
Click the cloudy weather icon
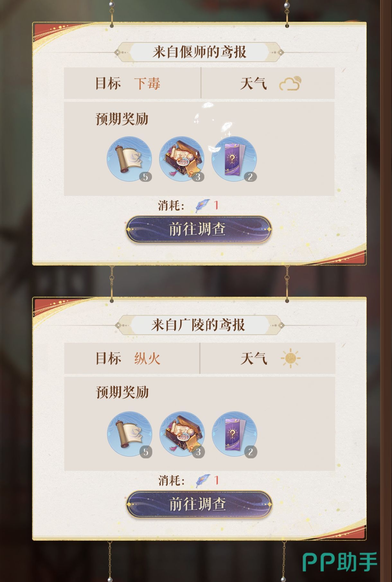click(x=290, y=83)
